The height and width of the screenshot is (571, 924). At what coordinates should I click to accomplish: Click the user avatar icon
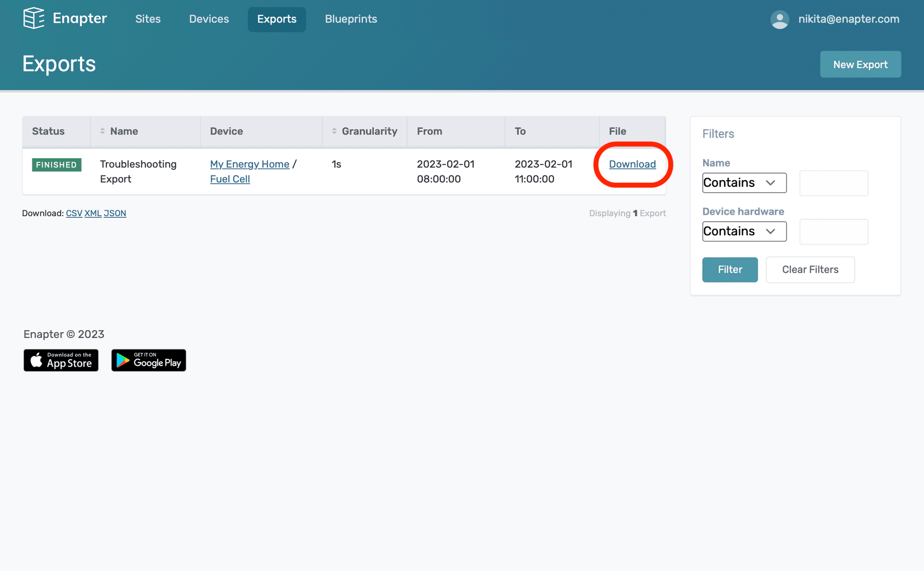pos(779,19)
